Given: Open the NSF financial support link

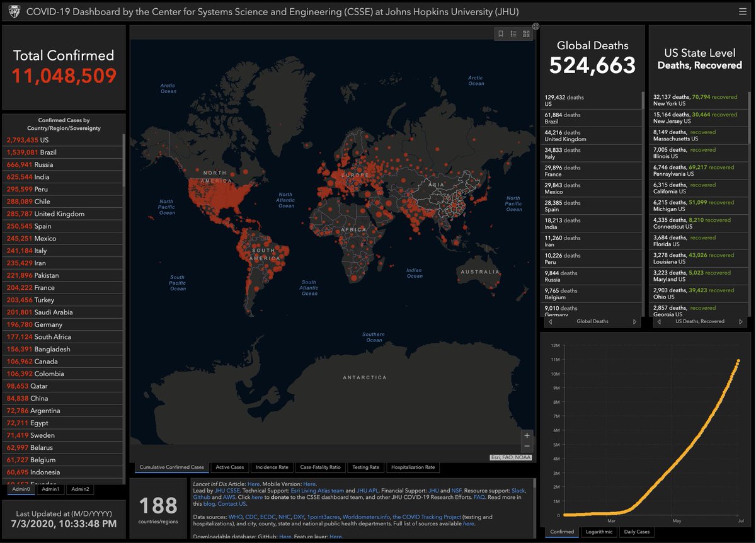Looking at the screenshot, I should 457,490.
